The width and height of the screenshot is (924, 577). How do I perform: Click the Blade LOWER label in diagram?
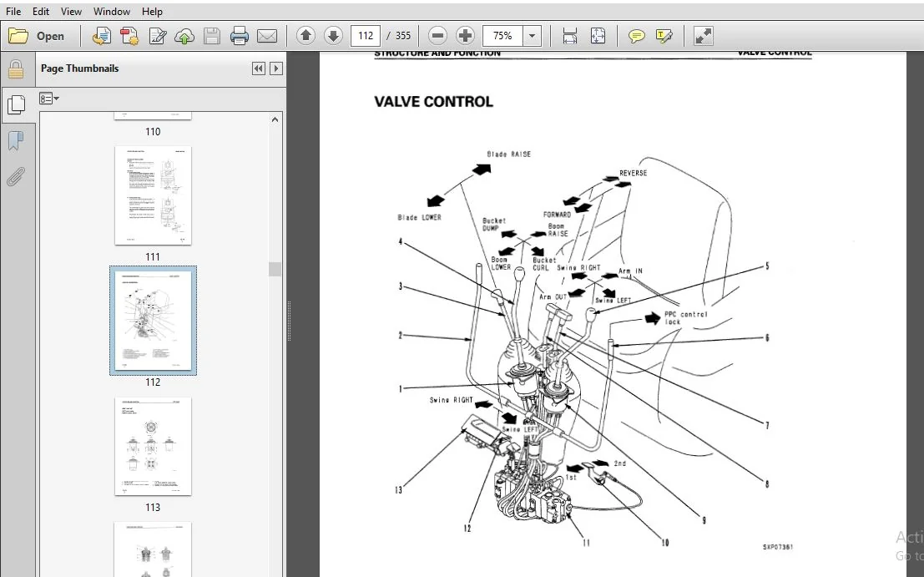420,217
